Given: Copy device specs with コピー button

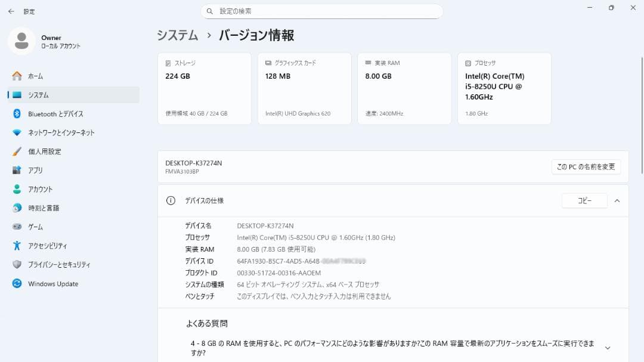Looking at the screenshot, I should click(x=584, y=200).
